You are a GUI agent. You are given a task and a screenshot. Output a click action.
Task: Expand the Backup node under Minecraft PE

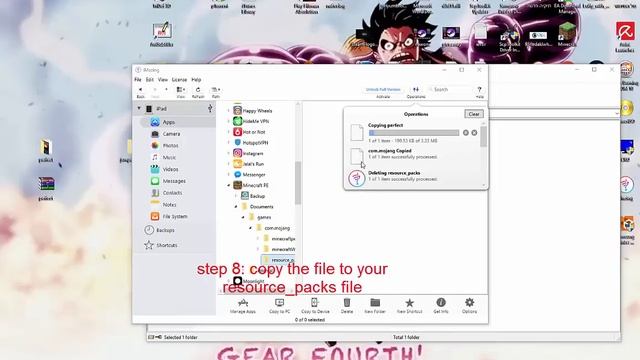pos(236,196)
